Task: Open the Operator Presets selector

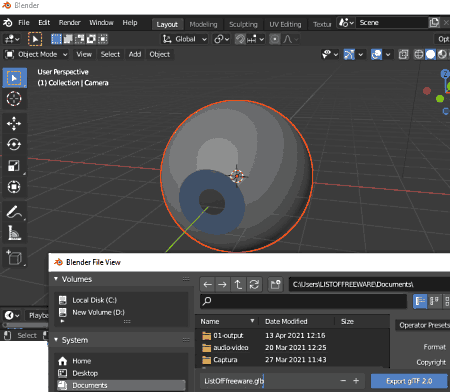Action: pyautogui.click(x=423, y=325)
